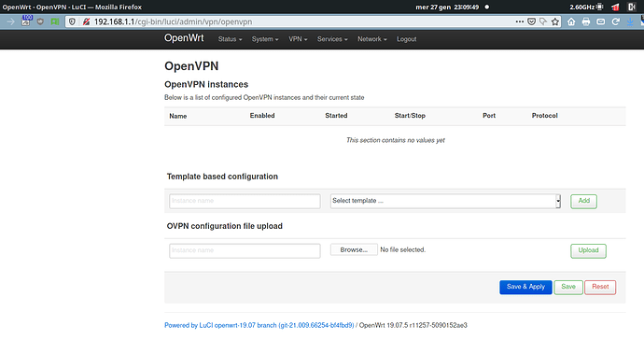Open the tracking protection shield in address bar
Screen dimensions: 644x354
tap(72, 21)
